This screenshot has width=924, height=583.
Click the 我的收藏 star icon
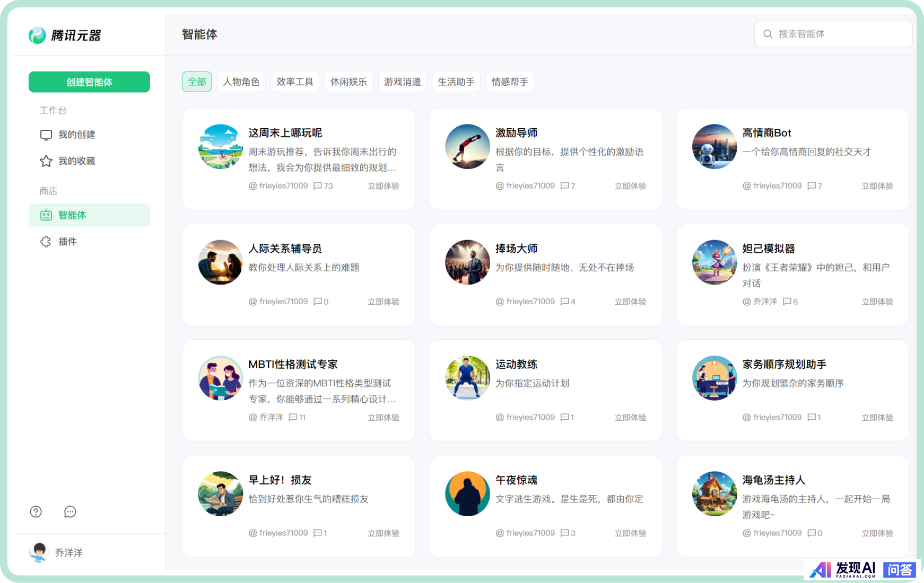[46, 161]
